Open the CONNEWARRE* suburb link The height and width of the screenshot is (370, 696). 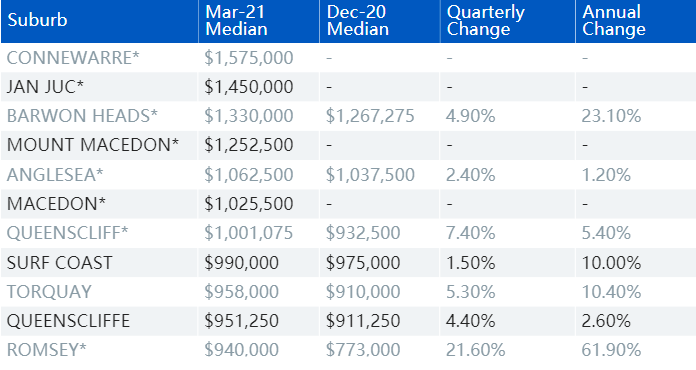[73, 58]
